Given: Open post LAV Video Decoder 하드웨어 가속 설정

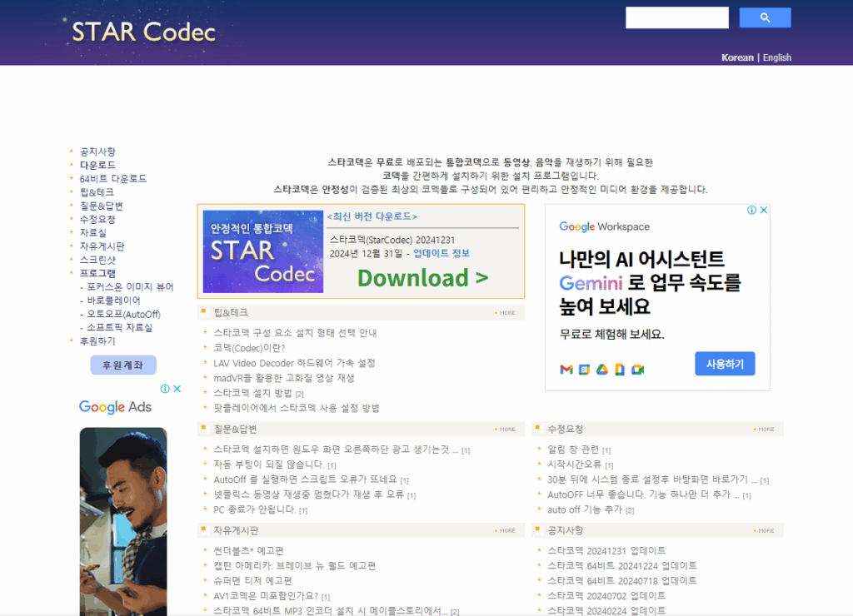Looking at the screenshot, I should [294, 363].
